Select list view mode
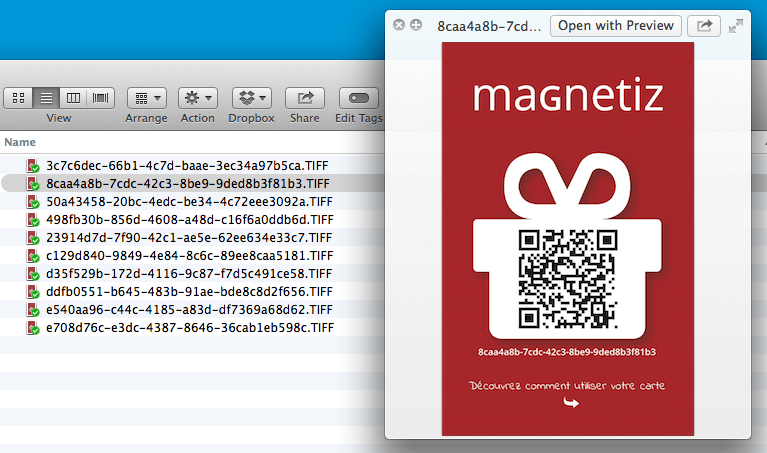This screenshot has width=767, height=453. pyautogui.click(x=46, y=98)
